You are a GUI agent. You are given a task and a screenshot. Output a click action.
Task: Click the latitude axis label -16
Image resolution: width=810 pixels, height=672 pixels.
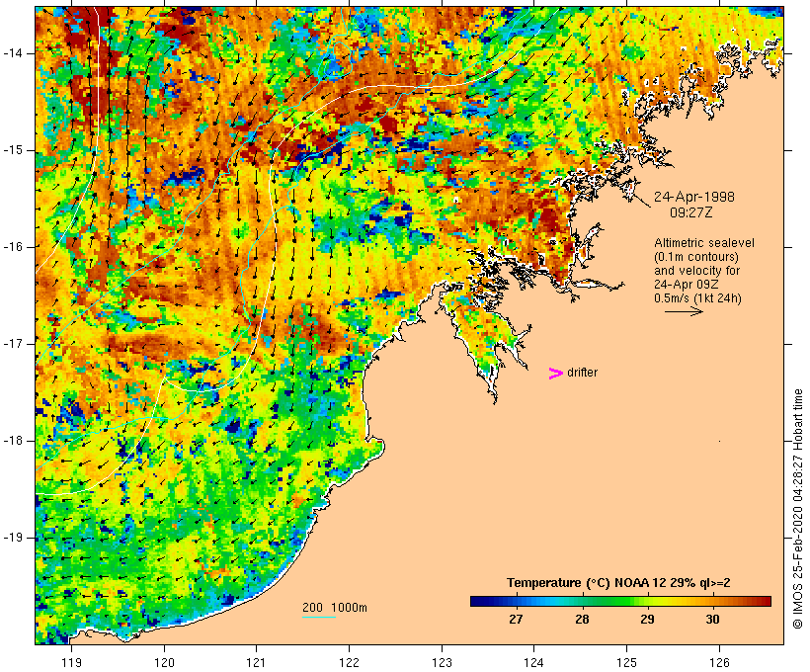tap(12, 247)
